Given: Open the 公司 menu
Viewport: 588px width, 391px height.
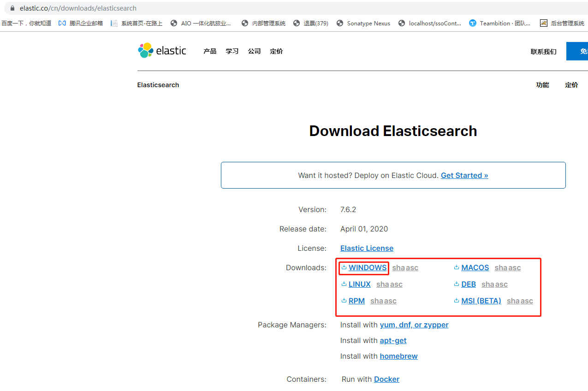Looking at the screenshot, I should tap(254, 51).
